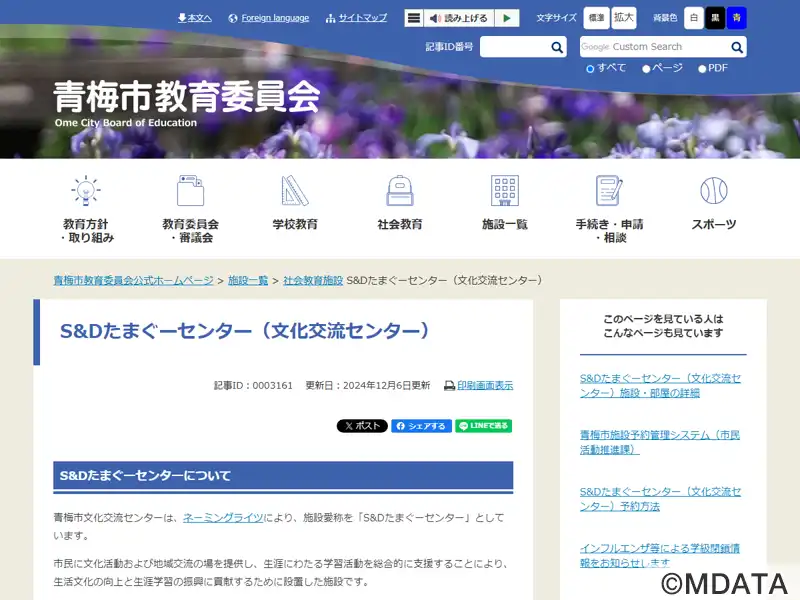The height and width of the screenshot is (600, 800).
Task: Click inside the Google Custom Search field
Action: coord(655,47)
